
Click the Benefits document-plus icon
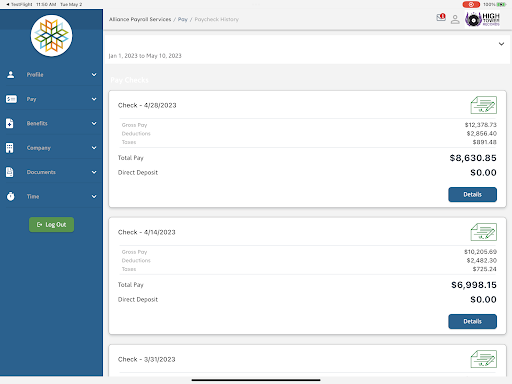pos(10,123)
